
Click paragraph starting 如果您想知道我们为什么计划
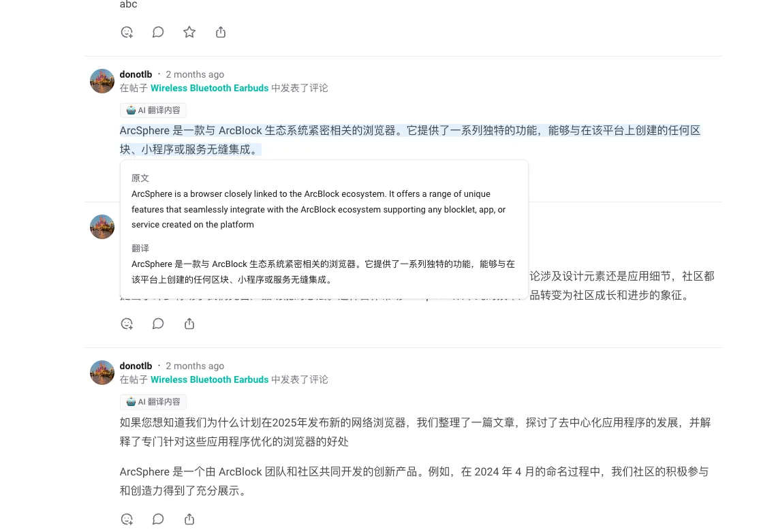coord(415,432)
